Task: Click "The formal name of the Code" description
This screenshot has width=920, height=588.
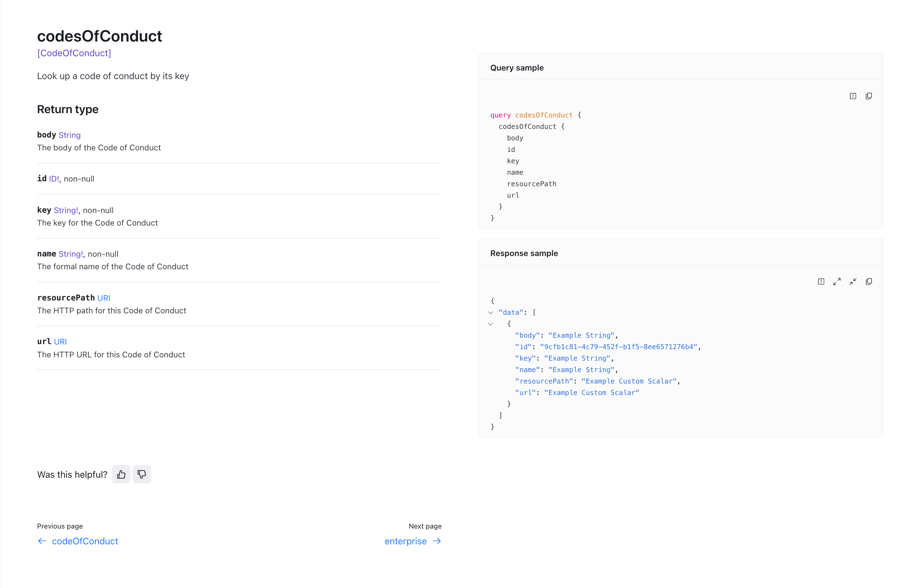Action: [x=113, y=266]
